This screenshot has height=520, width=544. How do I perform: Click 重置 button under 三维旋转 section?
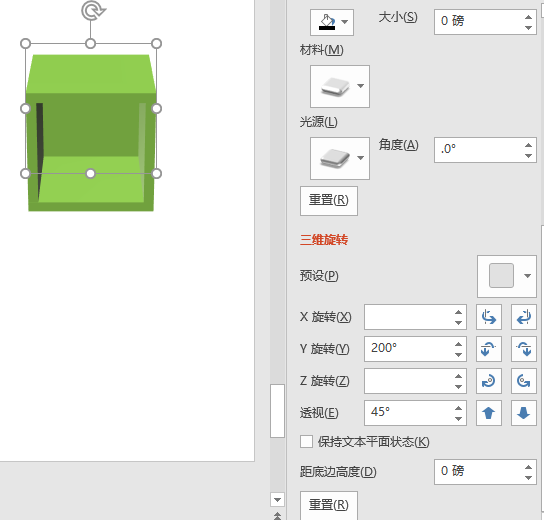click(329, 505)
